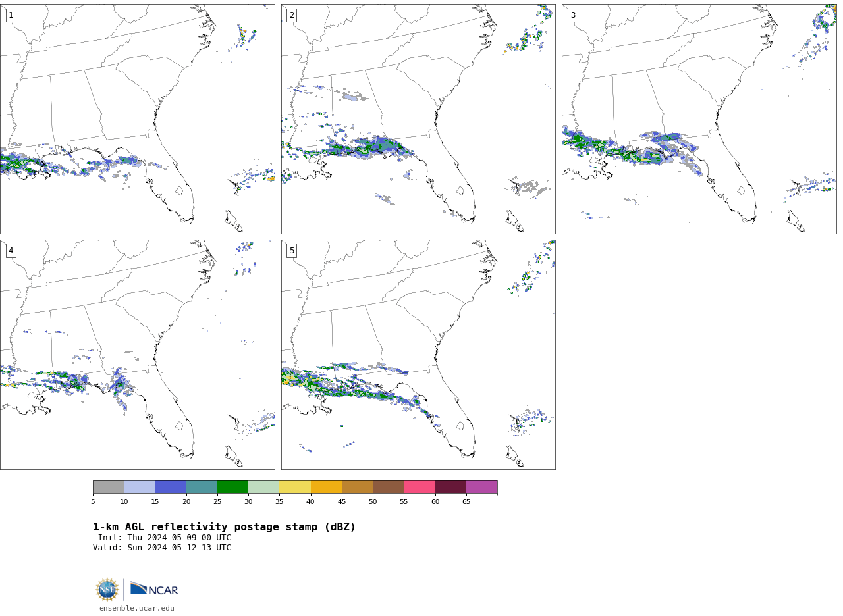Click the gray 5-10 dBZ color swatch

coord(108,487)
